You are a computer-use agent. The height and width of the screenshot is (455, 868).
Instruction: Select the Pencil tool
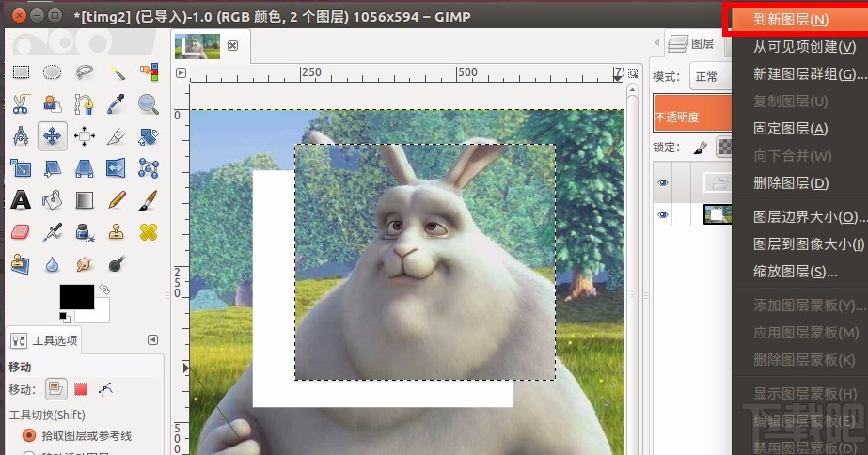(117, 199)
